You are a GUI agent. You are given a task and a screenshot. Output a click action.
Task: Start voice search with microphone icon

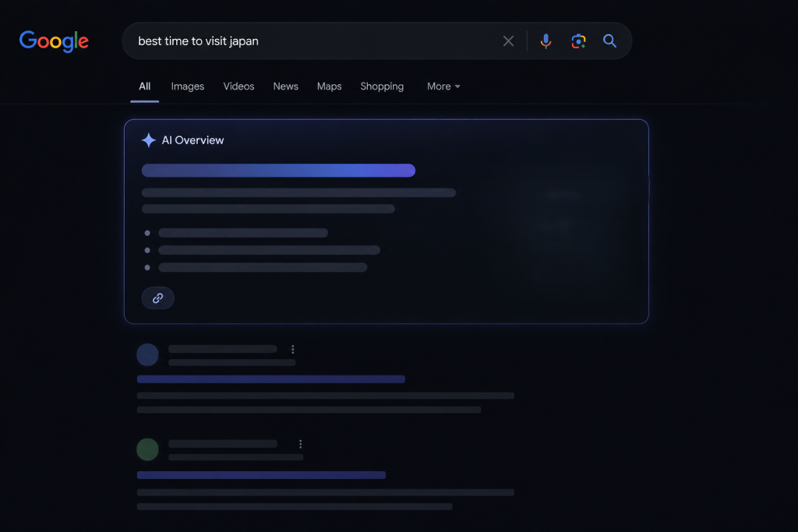point(546,41)
